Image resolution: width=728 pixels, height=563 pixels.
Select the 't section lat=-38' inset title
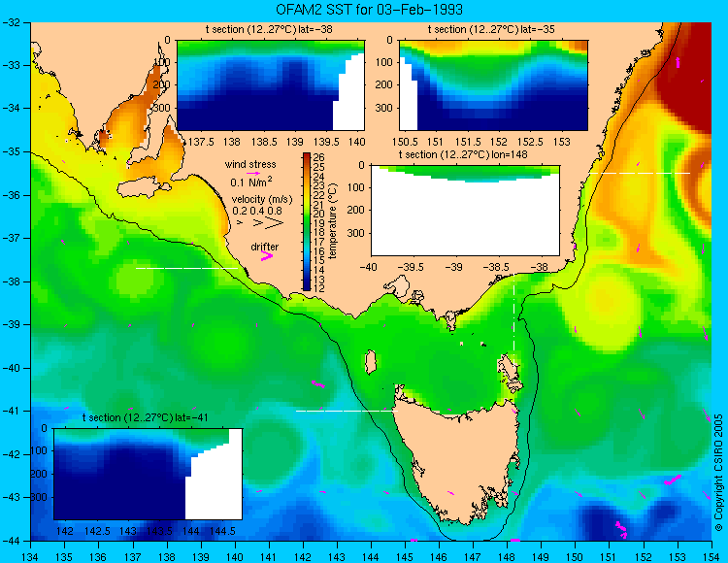pyautogui.click(x=269, y=30)
